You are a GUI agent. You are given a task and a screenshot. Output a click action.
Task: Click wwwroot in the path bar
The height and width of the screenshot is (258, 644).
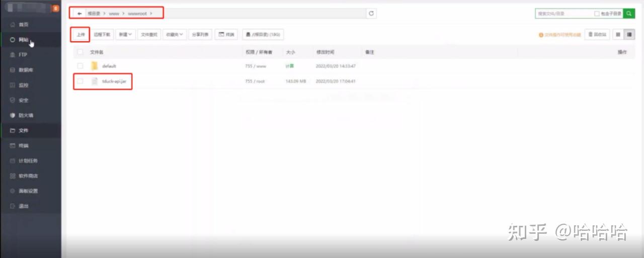click(x=137, y=14)
